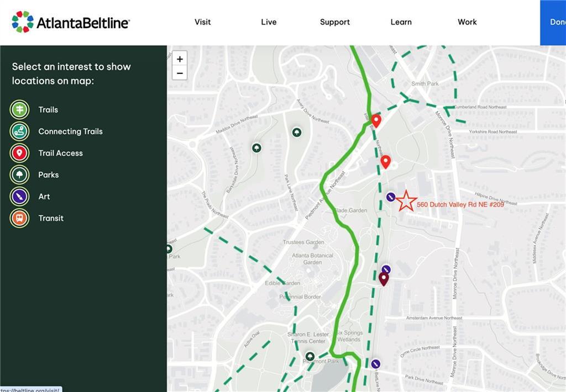Open the Learn menu
The image size is (566, 392).
401,22
